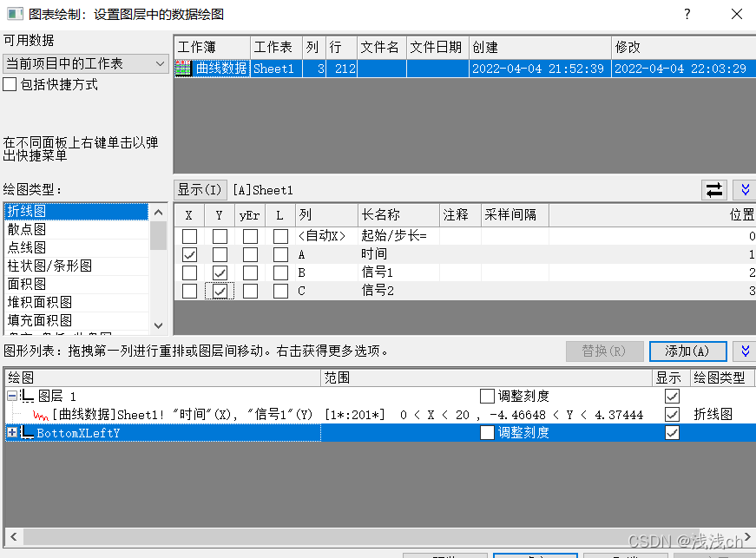Click the 替换(R) button

pyautogui.click(x=604, y=351)
